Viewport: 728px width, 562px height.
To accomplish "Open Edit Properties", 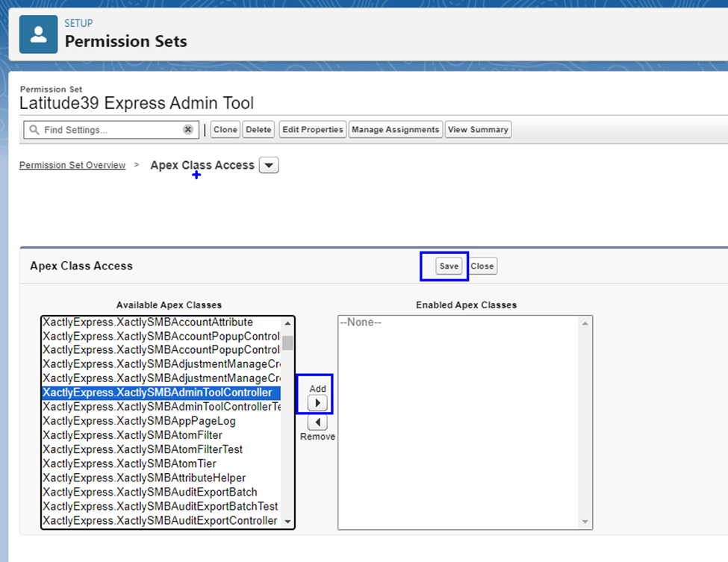I will pyautogui.click(x=312, y=129).
